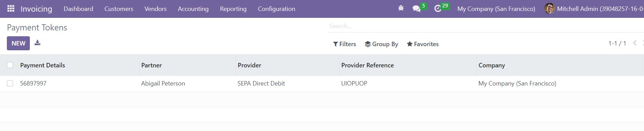Sort by the Provider Reference column header
This screenshot has height=131, width=644.
(x=367, y=65)
